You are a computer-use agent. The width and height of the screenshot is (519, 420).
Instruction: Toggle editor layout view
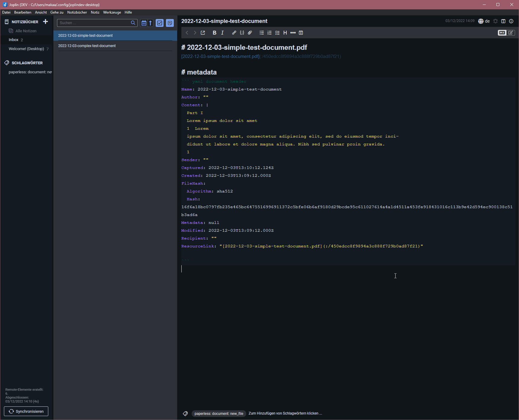tap(503, 21)
